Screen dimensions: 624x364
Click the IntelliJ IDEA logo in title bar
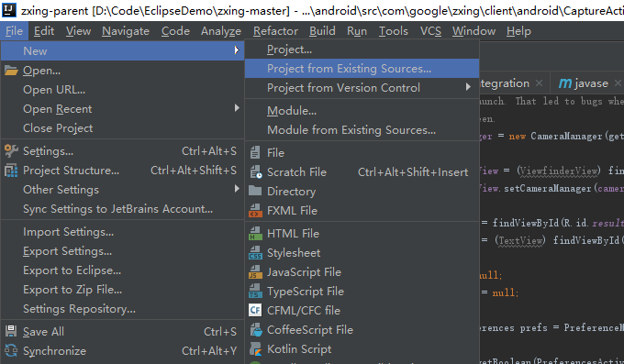pos(9,9)
